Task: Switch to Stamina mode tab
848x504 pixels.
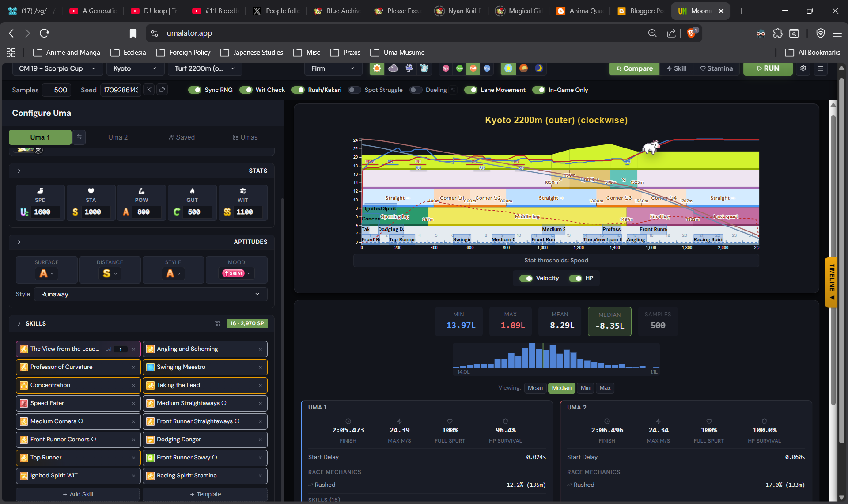Action: (x=716, y=68)
